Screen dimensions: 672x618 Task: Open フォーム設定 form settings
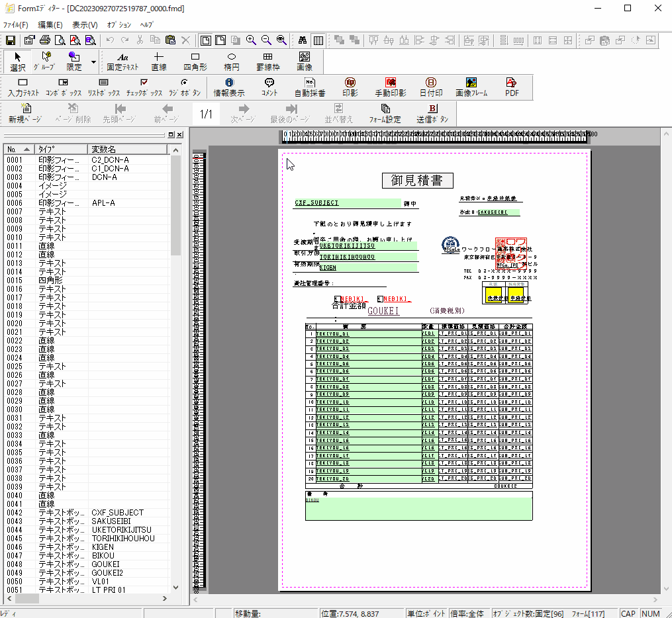(x=385, y=114)
